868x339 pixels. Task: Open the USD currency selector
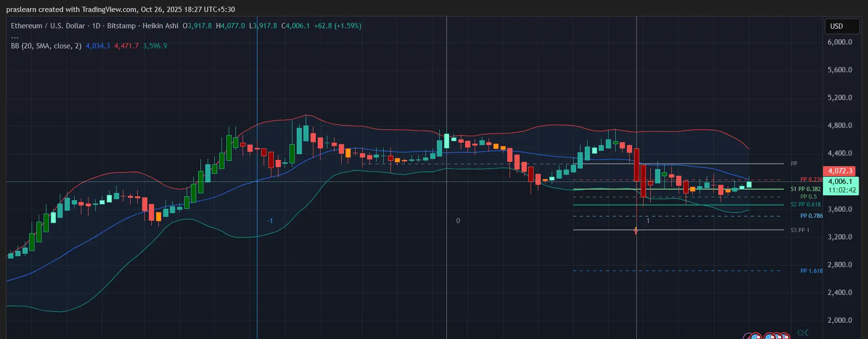pos(842,26)
